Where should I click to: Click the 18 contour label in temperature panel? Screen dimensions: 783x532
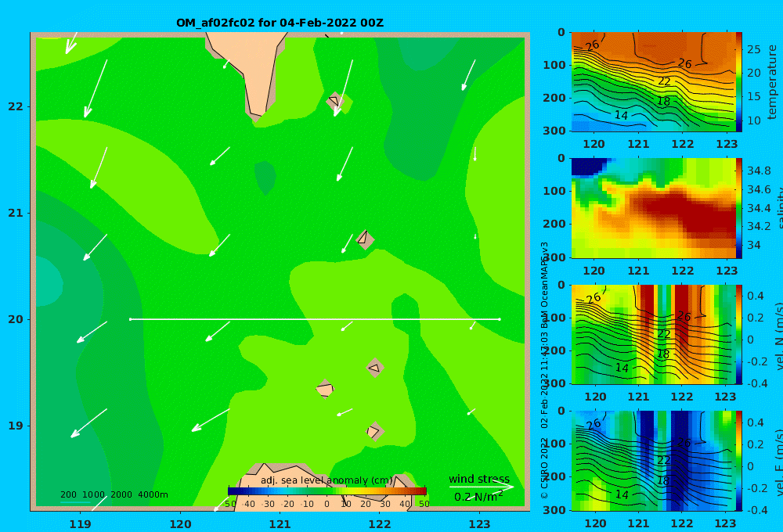pyautogui.click(x=663, y=101)
